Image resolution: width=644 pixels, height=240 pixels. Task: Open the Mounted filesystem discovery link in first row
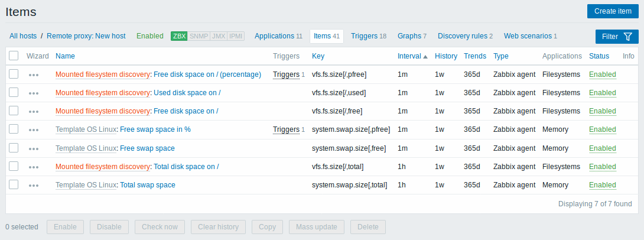[x=103, y=74]
